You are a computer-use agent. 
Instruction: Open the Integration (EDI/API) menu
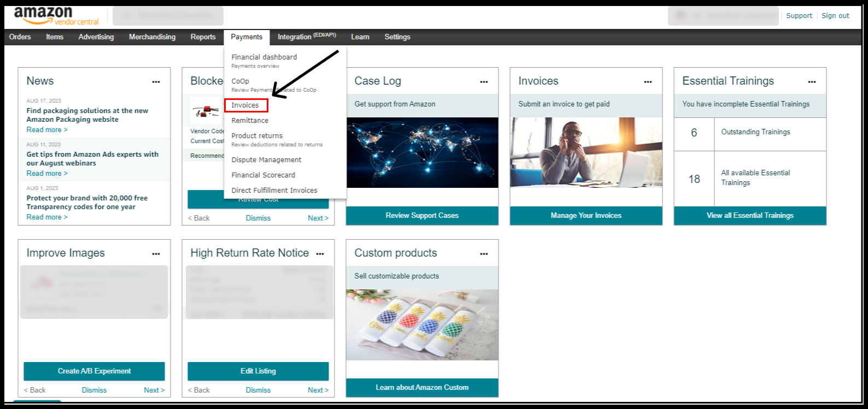pyautogui.click(x=307, y=37)
